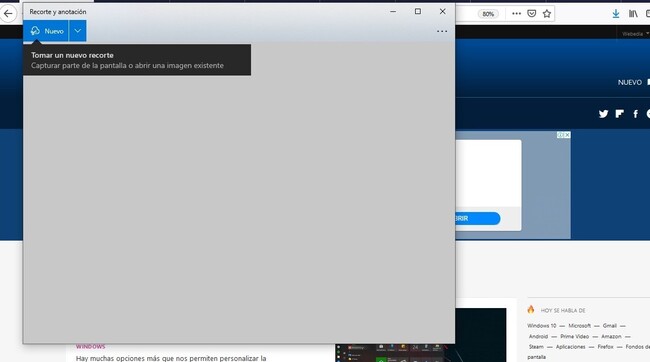Image resolution: width=650 pixels, height=362 pixels.
Task: Open the browser downloads arrow
Action: coord(616,14)
